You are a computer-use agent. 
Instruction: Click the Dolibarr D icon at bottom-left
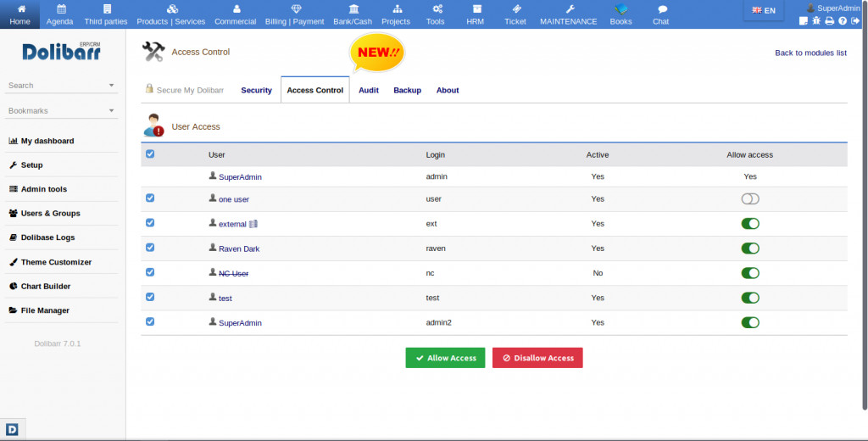pyautogui.click(x=13, y=428)
